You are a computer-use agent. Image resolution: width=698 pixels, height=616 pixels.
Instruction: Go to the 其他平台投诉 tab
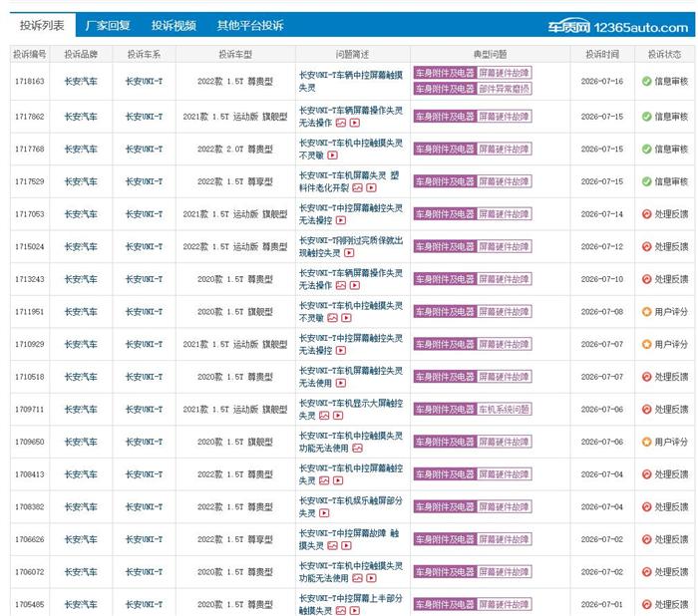click(250, 25)
